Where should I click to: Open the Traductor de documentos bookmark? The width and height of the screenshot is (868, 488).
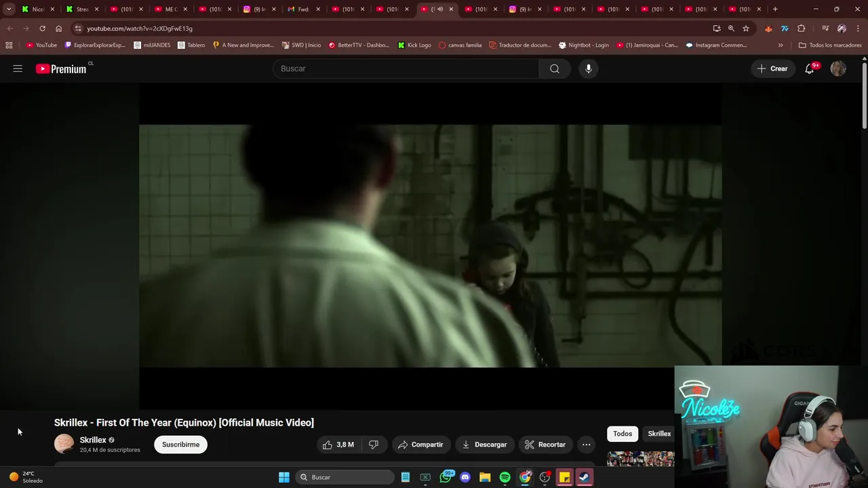click(x=520, y=45)
